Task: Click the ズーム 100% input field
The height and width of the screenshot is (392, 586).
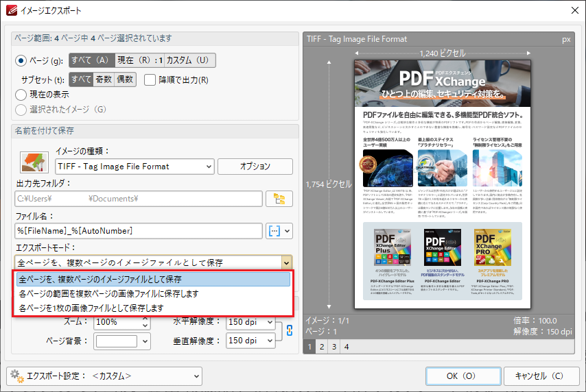Action: coord(117,322)
